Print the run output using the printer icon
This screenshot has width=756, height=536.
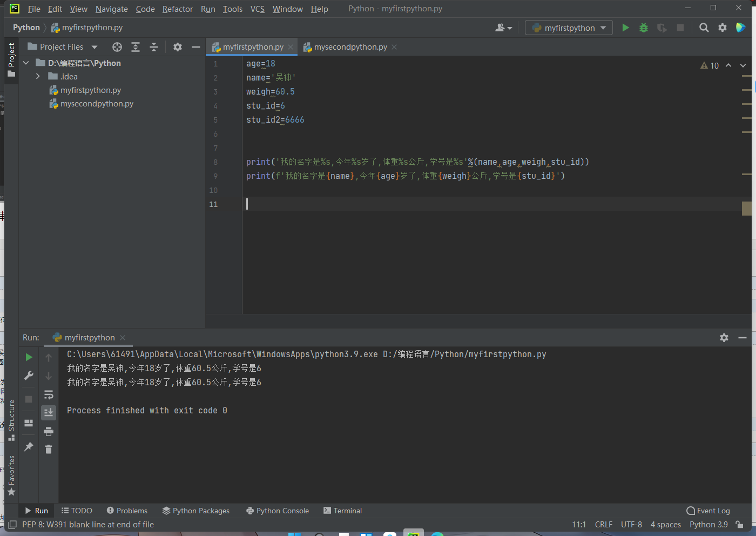(49, 431)
